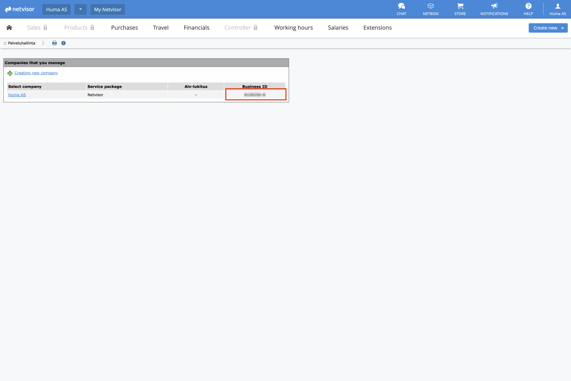This screenshot has width=571, height=381.
Task: Click the Service package column header
Action: (126, 86)
